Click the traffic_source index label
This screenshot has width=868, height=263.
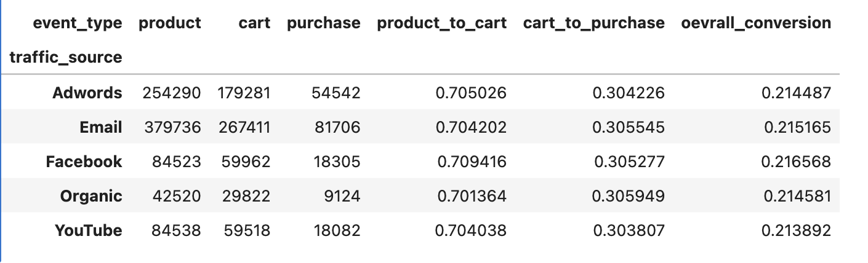tap(66, 58)
